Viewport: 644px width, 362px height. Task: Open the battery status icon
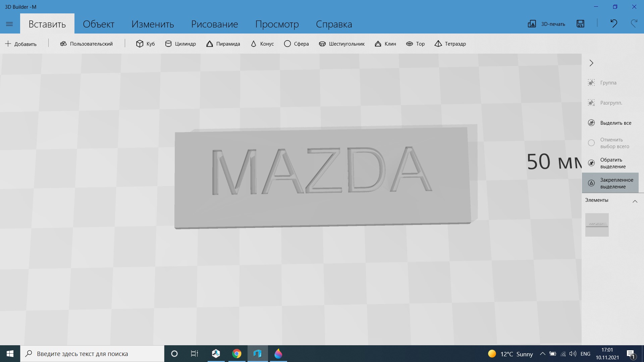point(553,354)
